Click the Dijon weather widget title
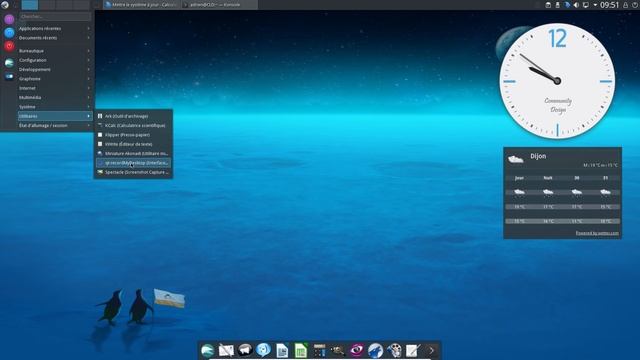Image resolution: width=640 pixels, height=360 pixels. 538,156
